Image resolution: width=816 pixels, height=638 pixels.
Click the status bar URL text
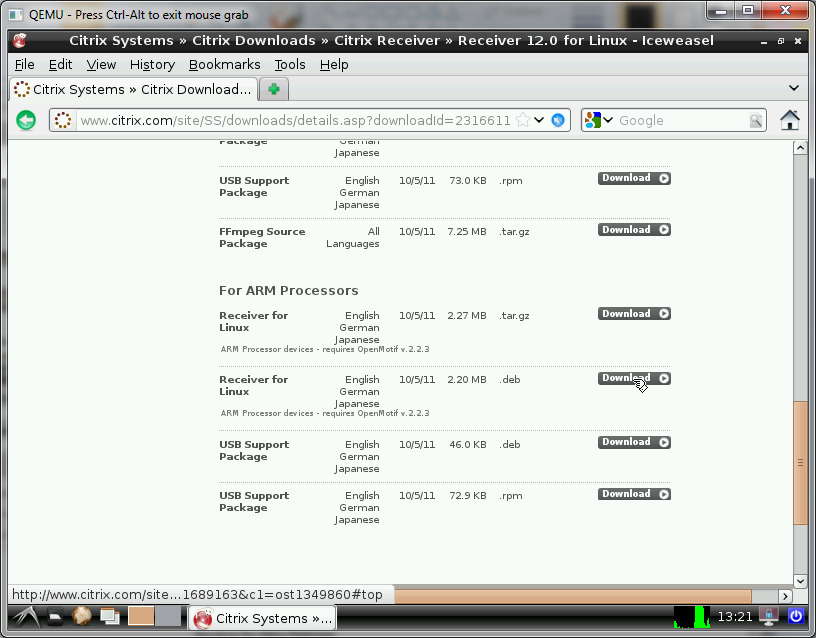click(x=197, y=595)
